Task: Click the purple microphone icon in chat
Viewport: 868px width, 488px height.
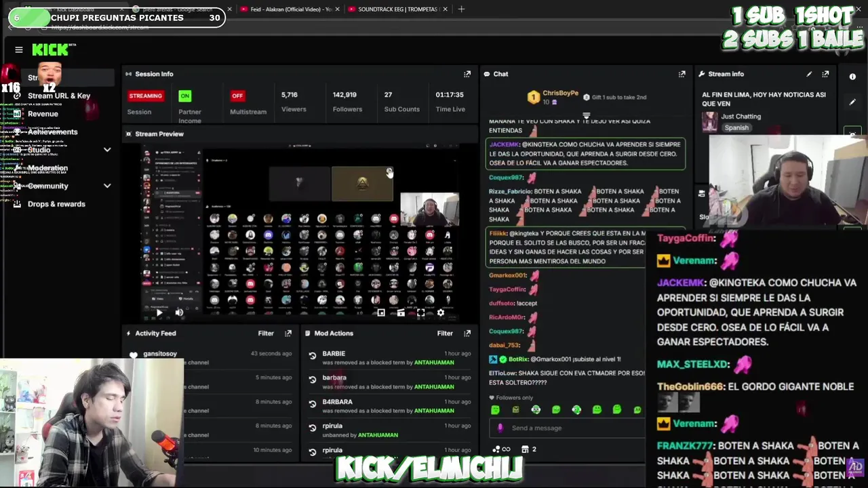Action: [500, 428]
